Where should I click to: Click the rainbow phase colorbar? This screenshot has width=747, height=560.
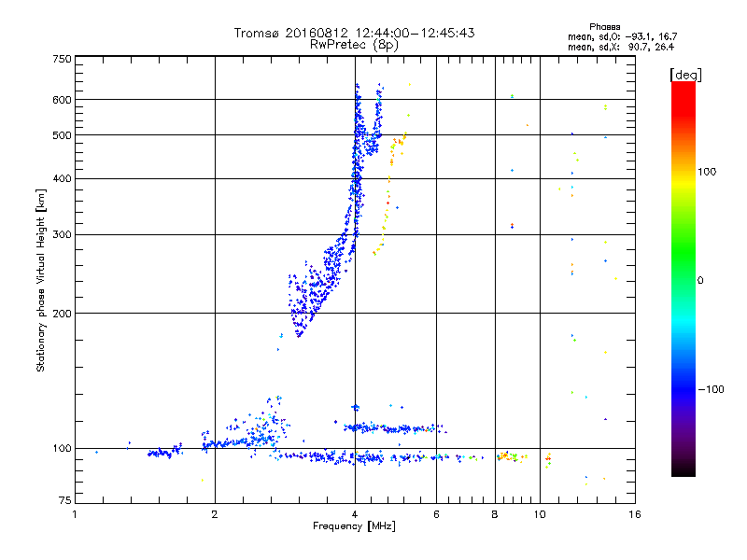pos(684,278)
